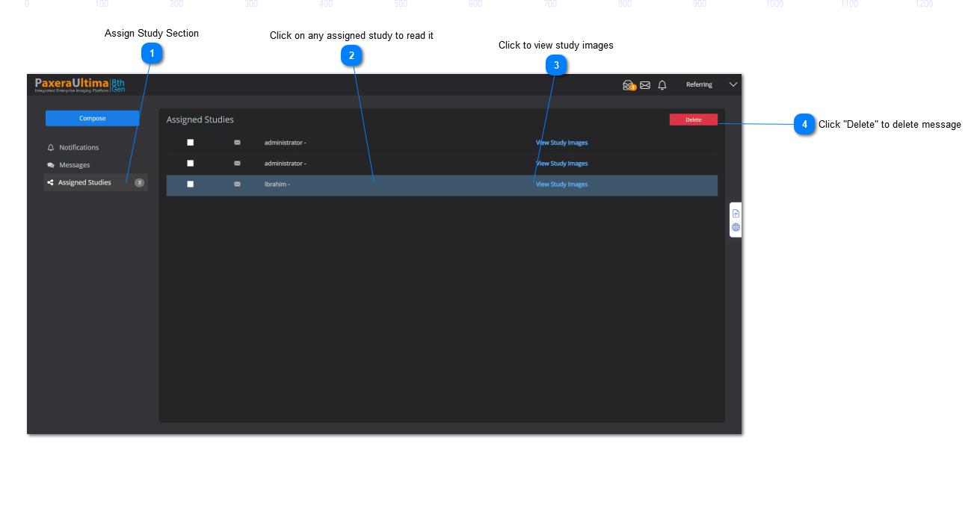This screenshot has height=511, width=980.
Task: Go to Messages in the sidebar
Action: coord(74,165)
